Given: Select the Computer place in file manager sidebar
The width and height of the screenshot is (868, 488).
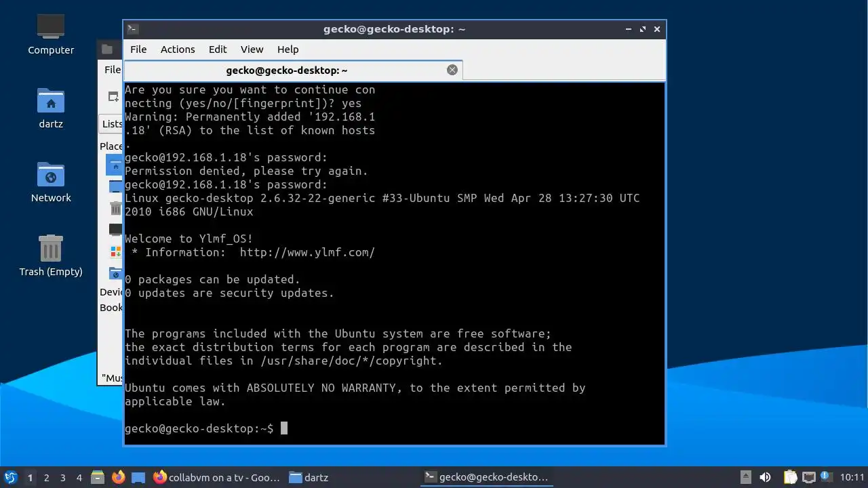Looking at the screenshot, I should click(x=115, y=230).
